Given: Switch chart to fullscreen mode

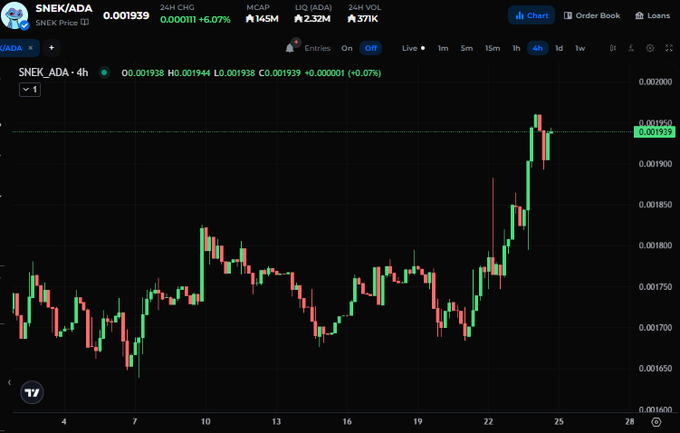Looking at the screenshot, I should [x=669, y=48].
